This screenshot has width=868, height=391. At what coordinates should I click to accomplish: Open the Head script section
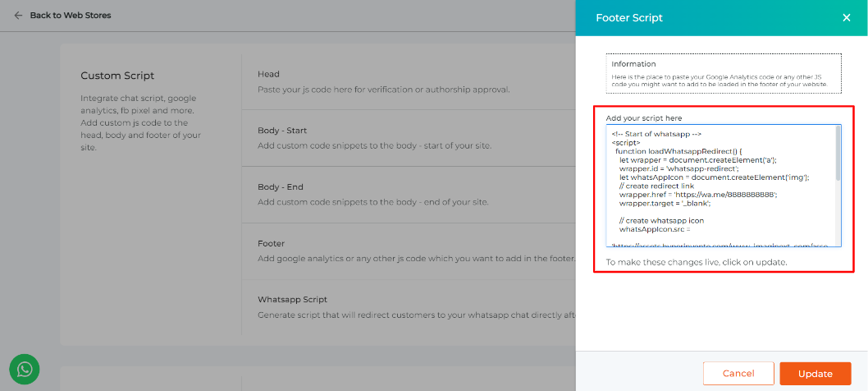click(x=409, y=81)
